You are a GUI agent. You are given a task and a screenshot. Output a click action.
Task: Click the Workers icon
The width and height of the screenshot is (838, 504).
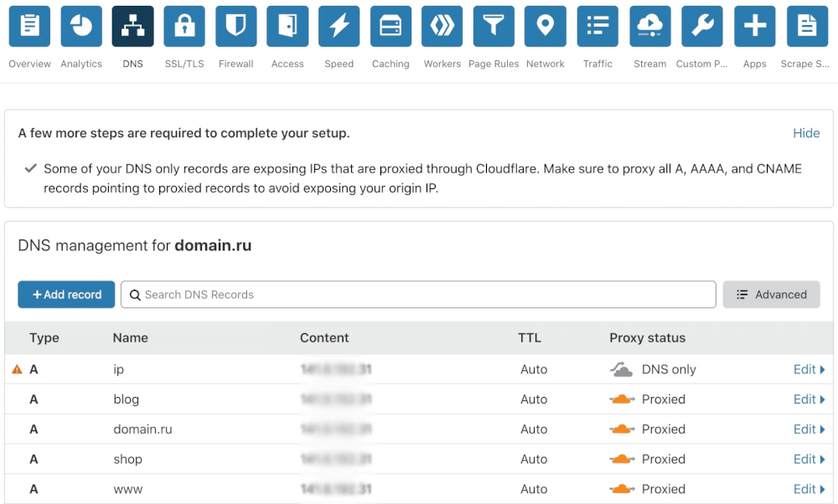pyautogui.click(x=442, y=27)
